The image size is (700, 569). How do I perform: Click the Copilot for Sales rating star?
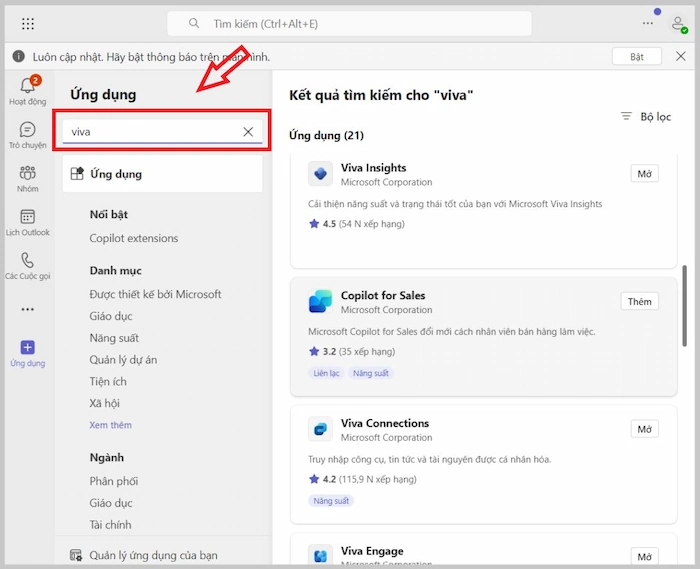(x=314, y=351)
